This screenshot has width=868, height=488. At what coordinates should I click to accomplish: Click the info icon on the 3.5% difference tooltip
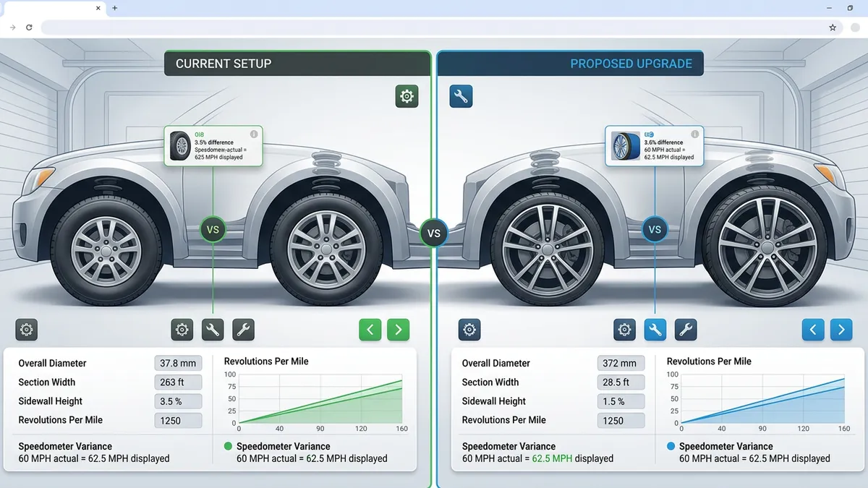pyautogui.click(x=255, y=134)
